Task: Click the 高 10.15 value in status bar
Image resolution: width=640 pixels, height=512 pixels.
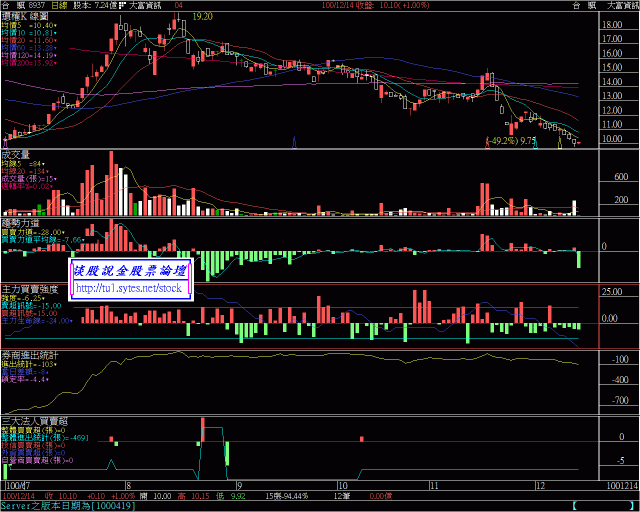Action: [193, 496]
